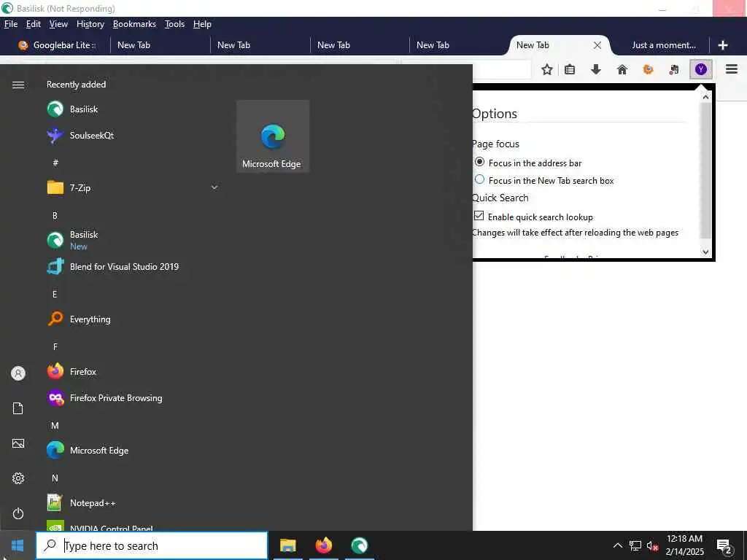Open the Help menu
The image size is (747, 560).
pyautogui.click(x=203, y=24)
